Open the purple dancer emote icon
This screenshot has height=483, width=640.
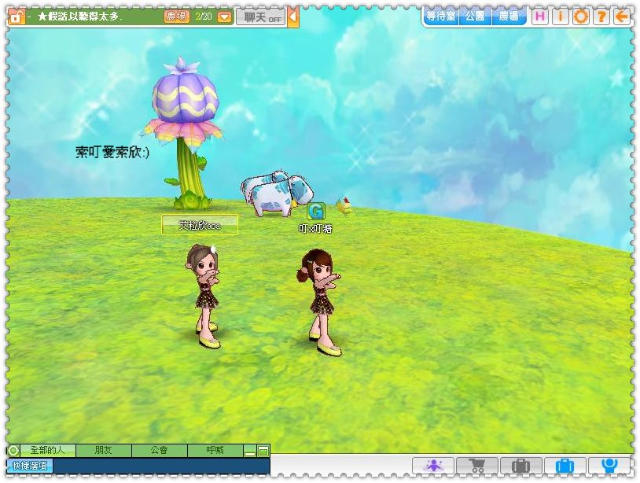pyautogui.click(x=433, y=465)
